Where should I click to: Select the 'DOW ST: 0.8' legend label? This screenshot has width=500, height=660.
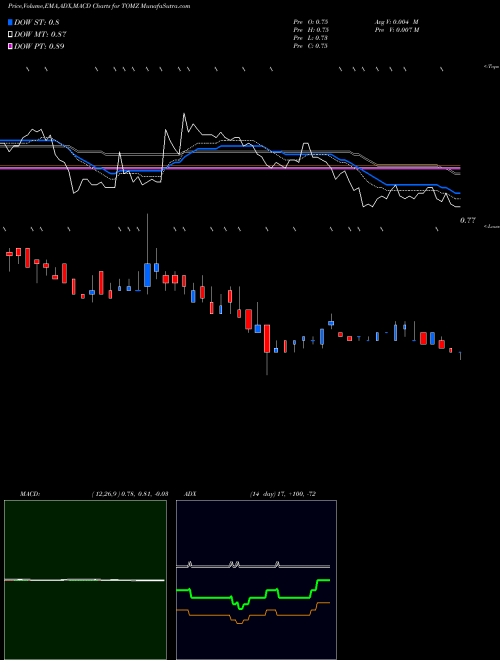pos(37,23)
